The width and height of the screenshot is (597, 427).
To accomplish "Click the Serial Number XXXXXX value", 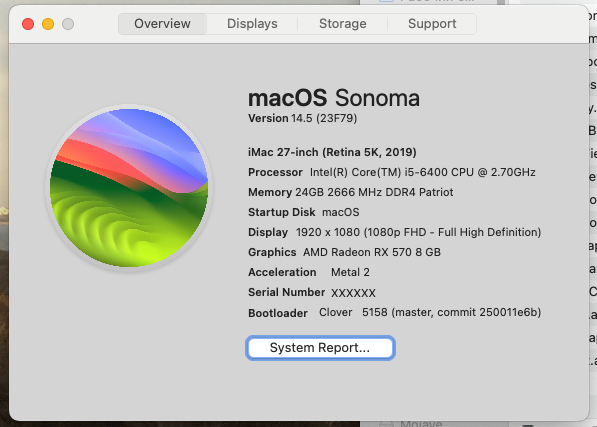I will 353,293.
